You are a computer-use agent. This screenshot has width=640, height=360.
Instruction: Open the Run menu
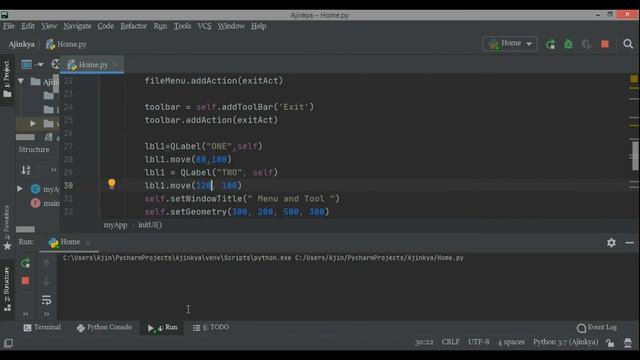[160, 26]
